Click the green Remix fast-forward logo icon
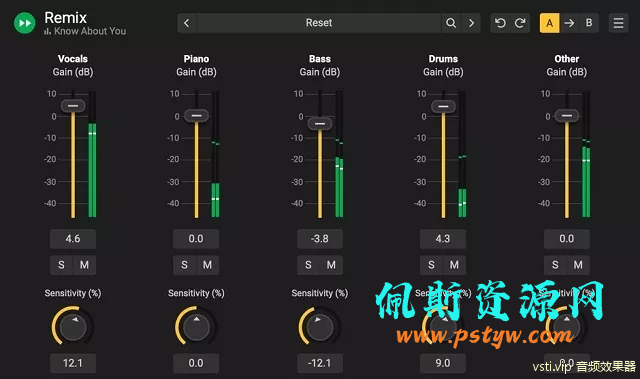The height and width of the screenshot is (379, 640). [24, 23]
